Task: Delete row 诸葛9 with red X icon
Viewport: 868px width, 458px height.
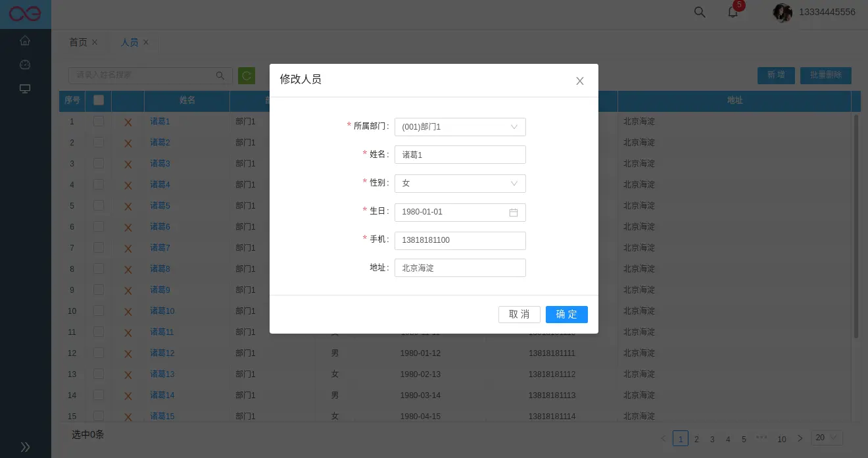Action: pyautogui.click(x=128, y=291)
